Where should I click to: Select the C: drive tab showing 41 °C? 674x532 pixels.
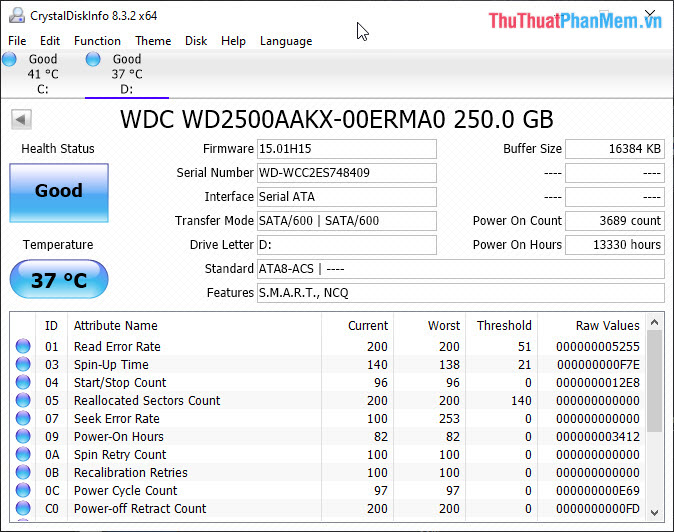[x=43, y=74]
